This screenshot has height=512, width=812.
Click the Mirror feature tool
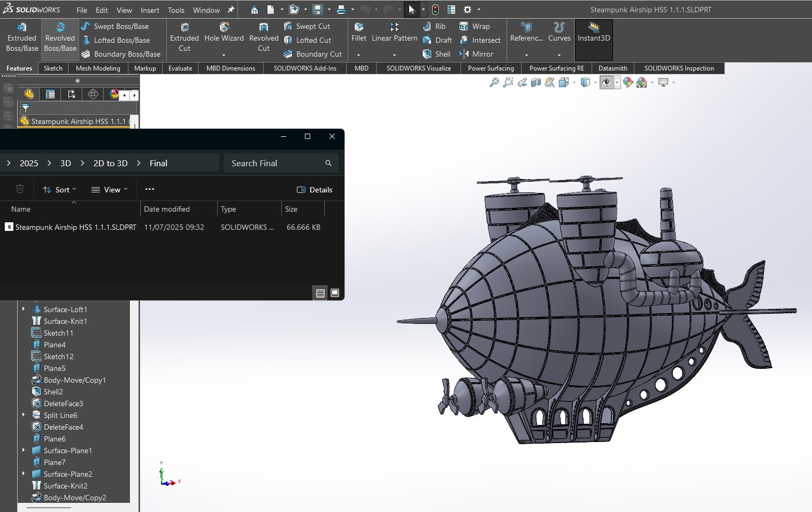(476, 54)
